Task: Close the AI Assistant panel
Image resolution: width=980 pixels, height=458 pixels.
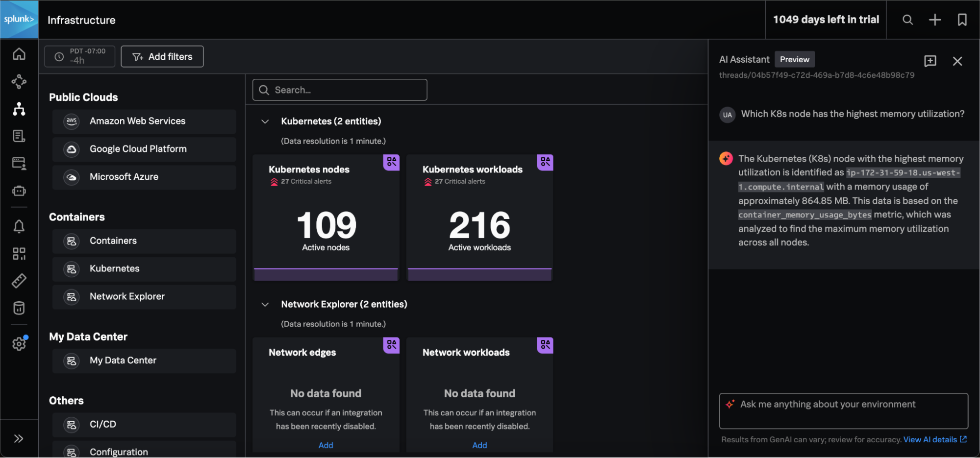Action: [957, 61]
